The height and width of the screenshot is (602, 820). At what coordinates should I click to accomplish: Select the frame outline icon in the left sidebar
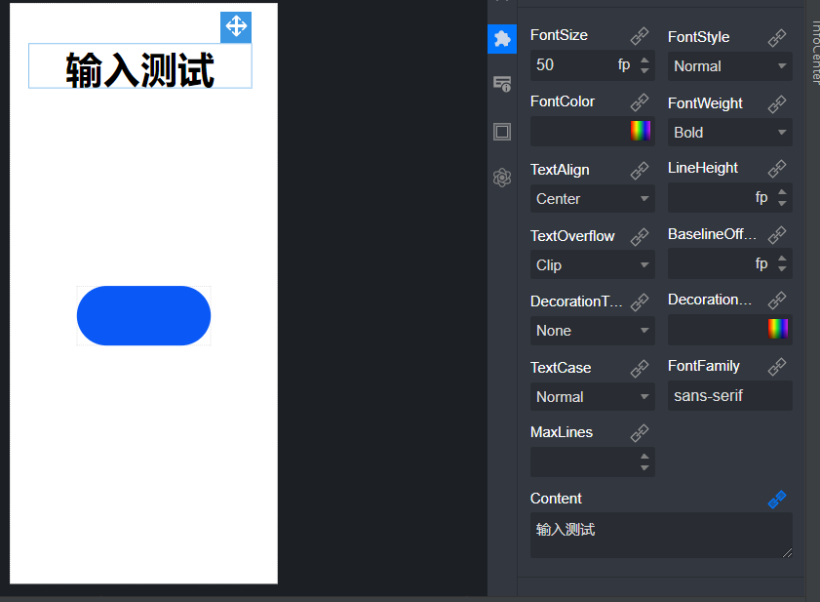coord(502,131)
